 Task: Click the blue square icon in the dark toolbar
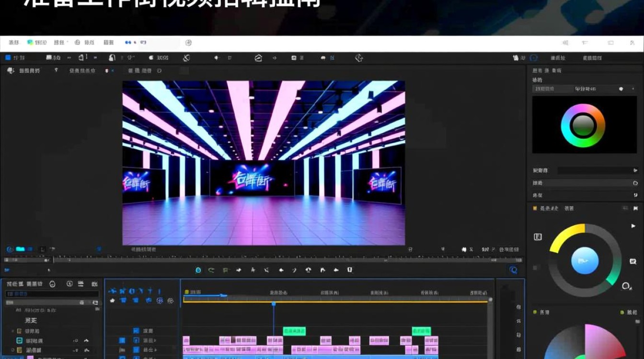8,57
